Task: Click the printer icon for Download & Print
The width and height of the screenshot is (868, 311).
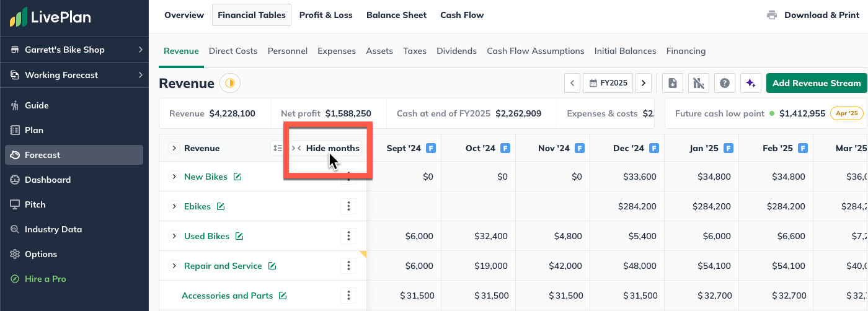Action: [x=772, y=15]
